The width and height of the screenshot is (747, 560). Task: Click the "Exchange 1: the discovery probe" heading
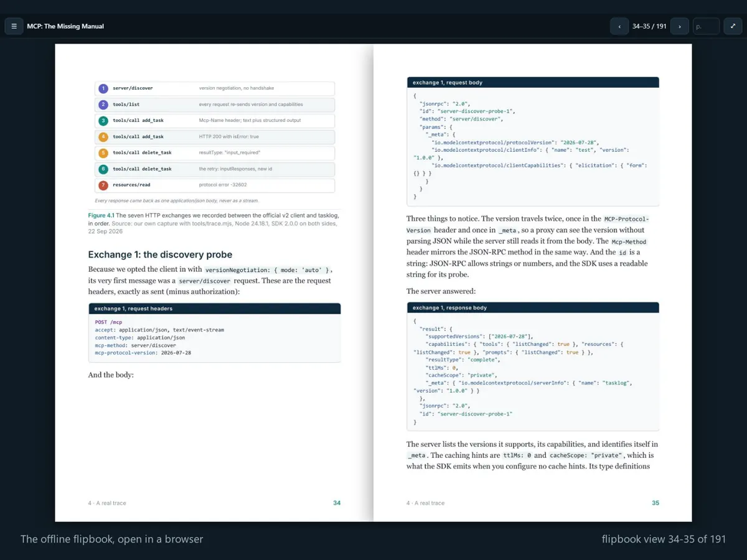[160, 254]
